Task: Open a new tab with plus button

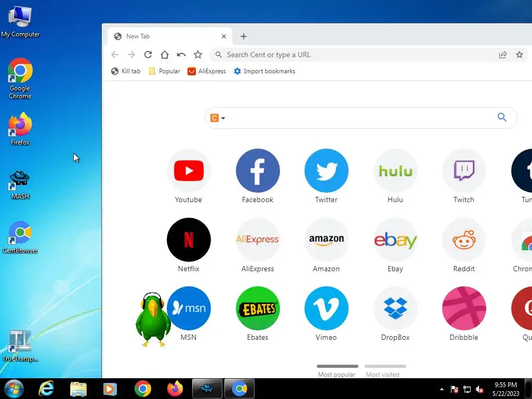Action: pyautogui.click(x=244, y=36)
